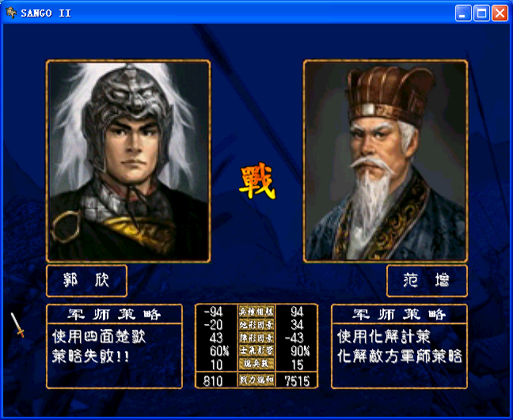Select the 總兵數 label tile

click(256, 364)
